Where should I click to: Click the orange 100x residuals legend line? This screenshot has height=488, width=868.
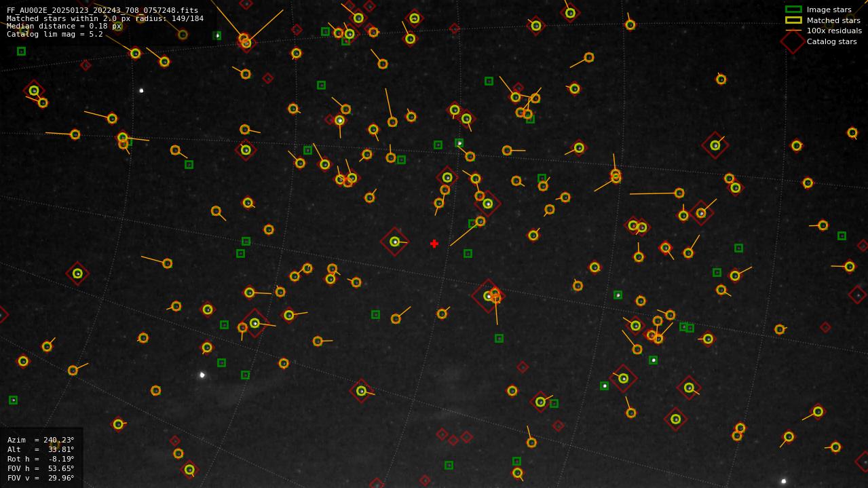(793, 31)
